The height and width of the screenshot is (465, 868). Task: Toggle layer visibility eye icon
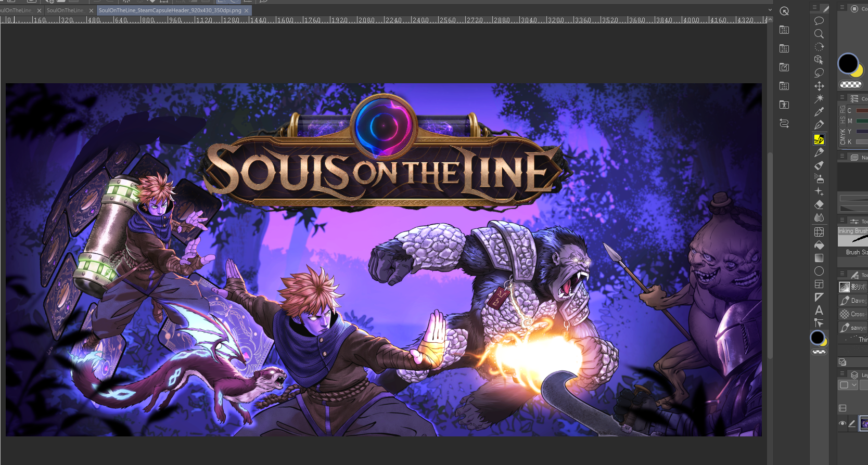click(x=842, y=423)
